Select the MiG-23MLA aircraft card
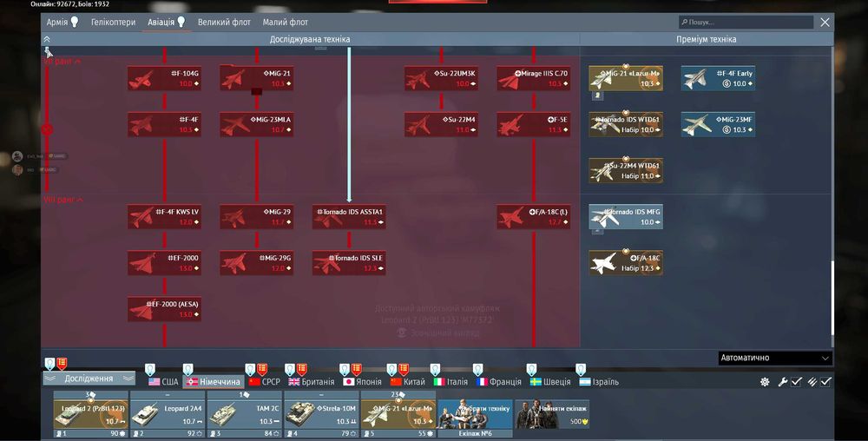The width and height of the screenshot is (868, 441). [256, 124]
